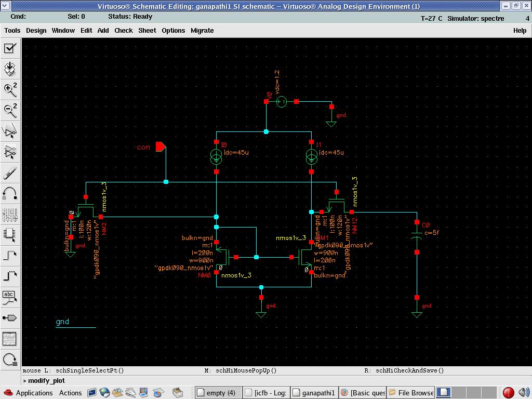The height and width of the screenshot is (399, 532).
Task: Open the Help menu
Action: pos(520,30)
